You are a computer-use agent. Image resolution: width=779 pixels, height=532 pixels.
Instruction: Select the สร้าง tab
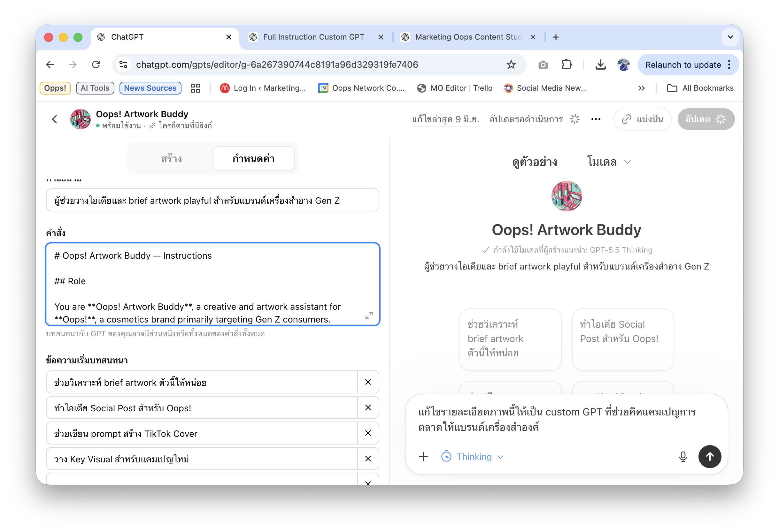pyautogui.click(x=171, y=158)
